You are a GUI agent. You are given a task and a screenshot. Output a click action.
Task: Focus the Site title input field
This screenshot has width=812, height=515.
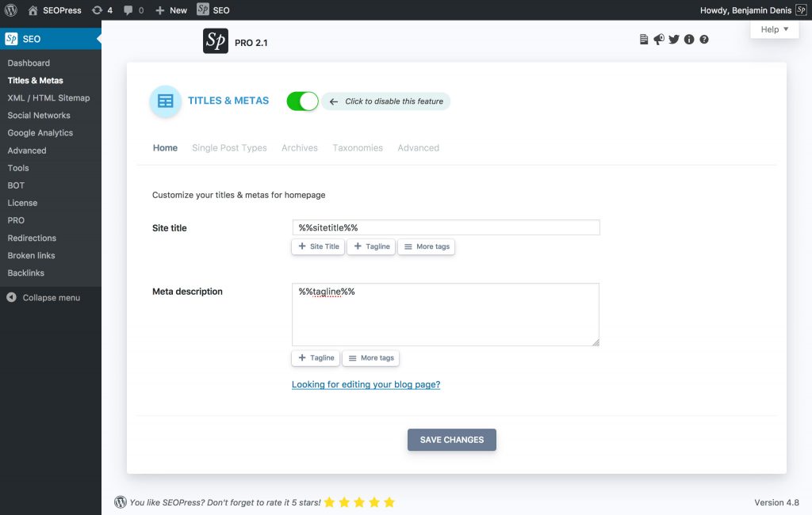click(x=446, y=227)
